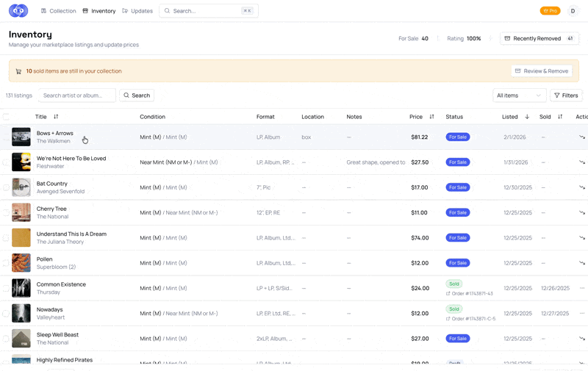Click the Bows + Arrows title
This screenshot has height=371, width=588.
click(54, 133)
